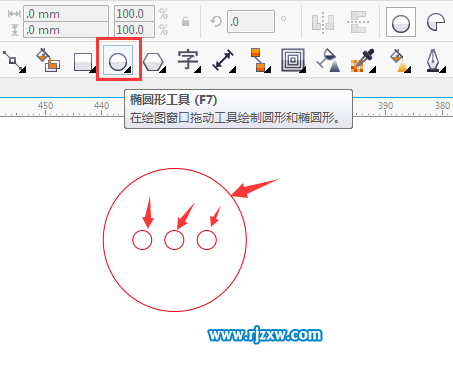Toggle the lock ratio padlock
This screenshot has width=453, height=380.
[186, 22]
